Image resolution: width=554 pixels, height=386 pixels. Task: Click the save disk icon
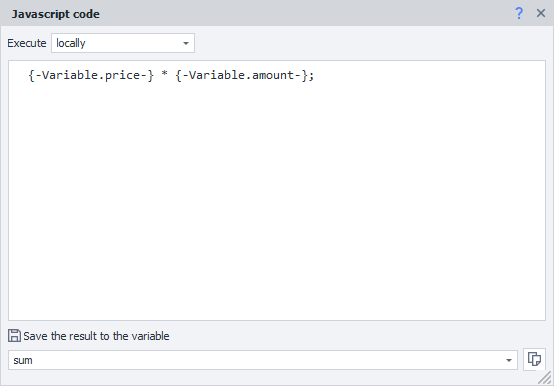[14, 335]
